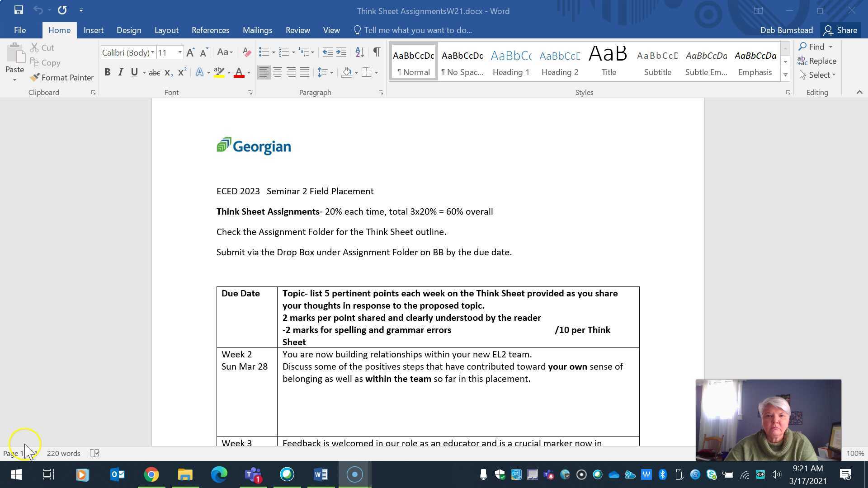
Task: Adjust the zoom level to 100%
Action: [x=854, y=453]
